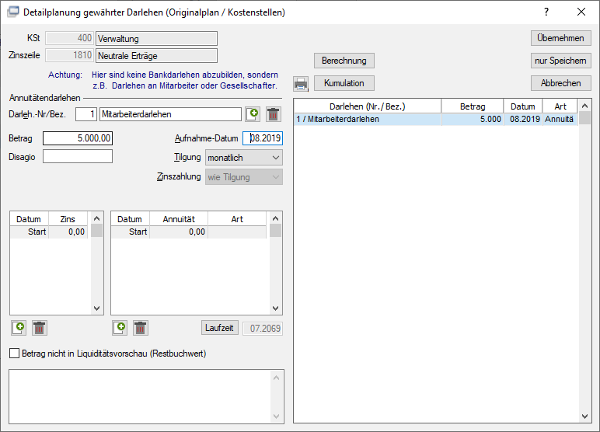
Task: Click the 'nur Speichern' button
Action: point(561,60)
